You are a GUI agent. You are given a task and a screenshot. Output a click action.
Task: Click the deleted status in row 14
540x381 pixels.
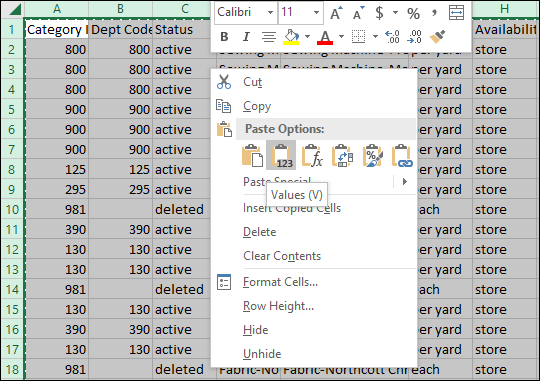tap(181, 289)
